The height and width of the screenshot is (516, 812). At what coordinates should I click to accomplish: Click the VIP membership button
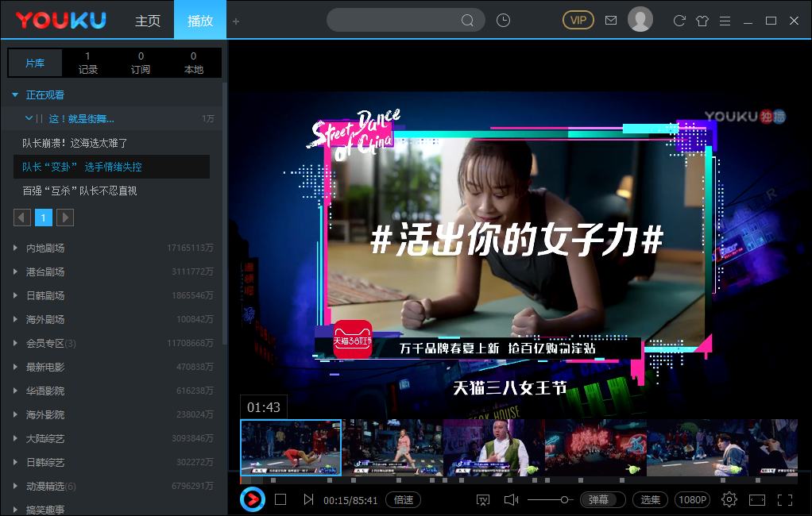click(x=578, y=19)
